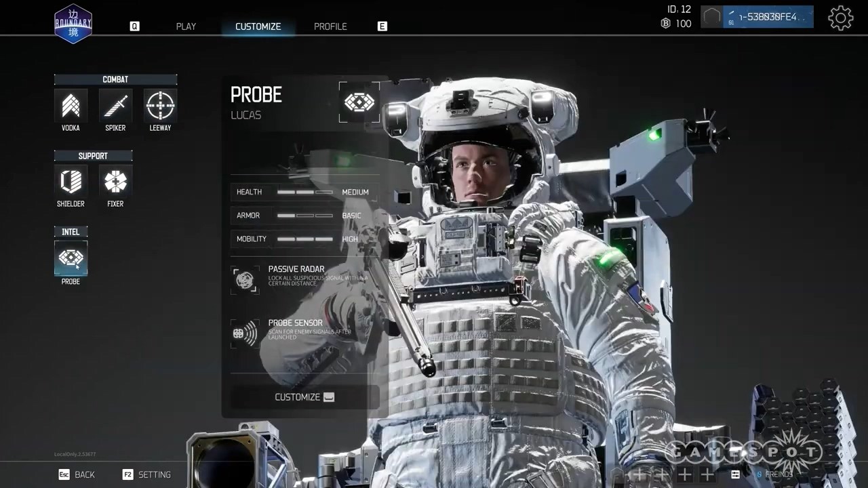Click the 100 currency amount

[684, 24]
